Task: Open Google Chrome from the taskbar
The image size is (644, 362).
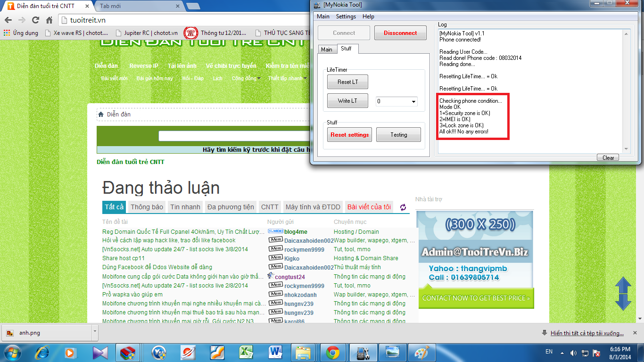Action: click(x=333, y=352)
